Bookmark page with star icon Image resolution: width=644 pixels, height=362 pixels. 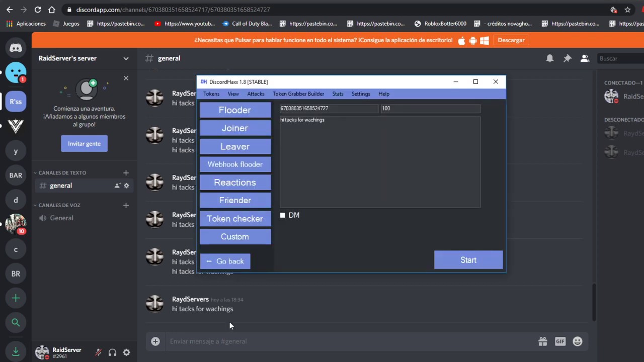pos(627,10)
